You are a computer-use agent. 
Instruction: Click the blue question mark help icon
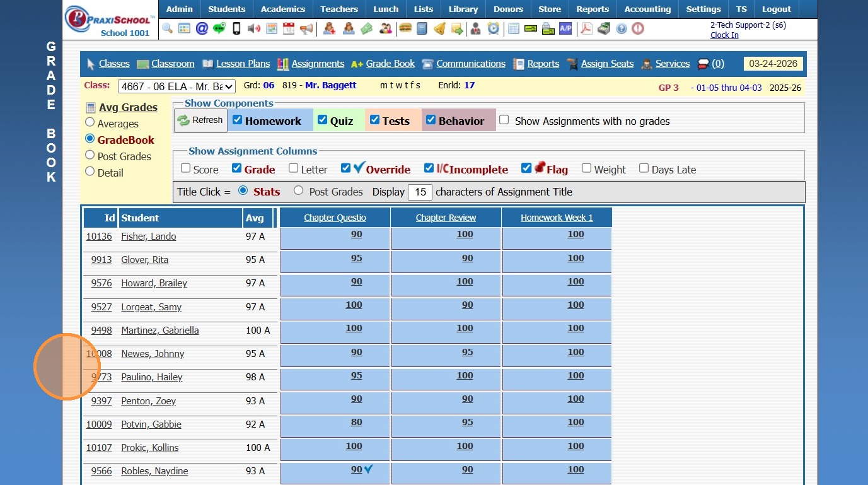pyautogui.click(x=622, y=28)
